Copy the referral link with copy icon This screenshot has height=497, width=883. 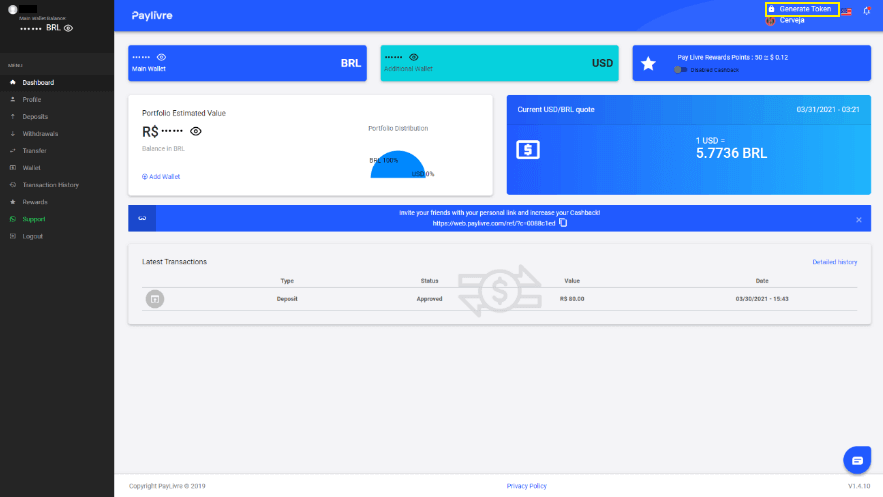pos(564,223)
